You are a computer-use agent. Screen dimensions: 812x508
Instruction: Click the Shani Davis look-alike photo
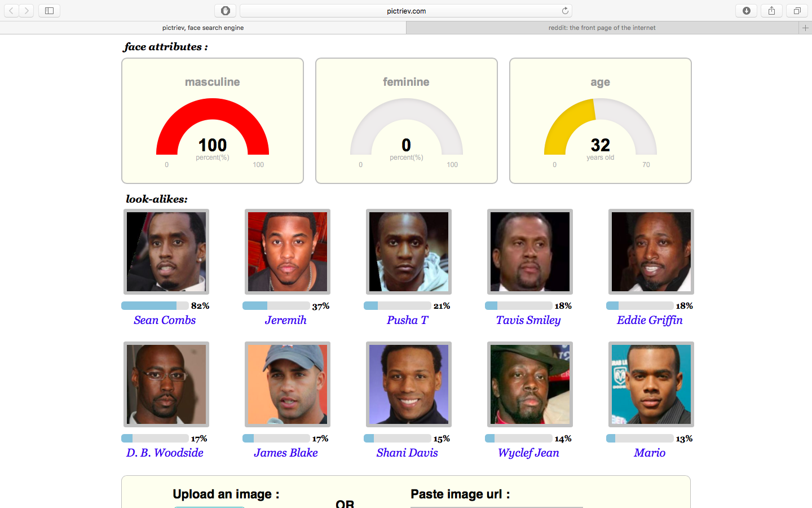coord(409,384)
